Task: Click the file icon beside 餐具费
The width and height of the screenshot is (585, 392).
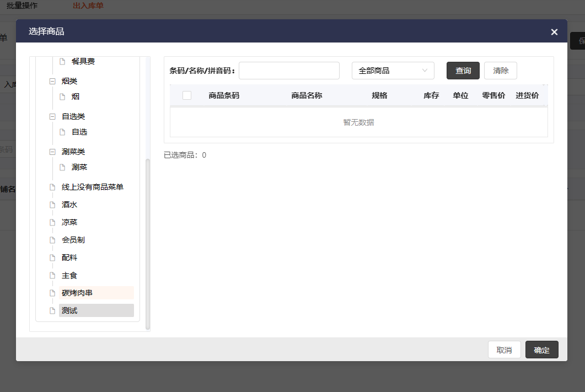Action: pos(62,61)
